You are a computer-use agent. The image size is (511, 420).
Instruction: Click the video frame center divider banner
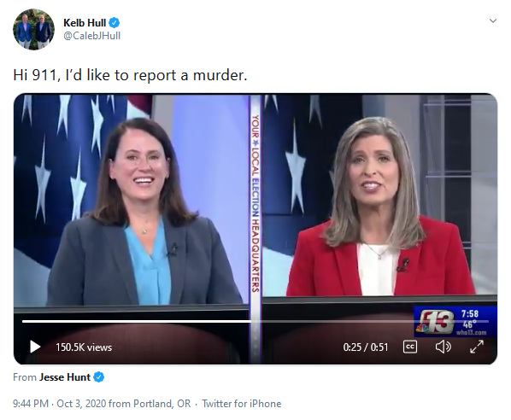255,203
